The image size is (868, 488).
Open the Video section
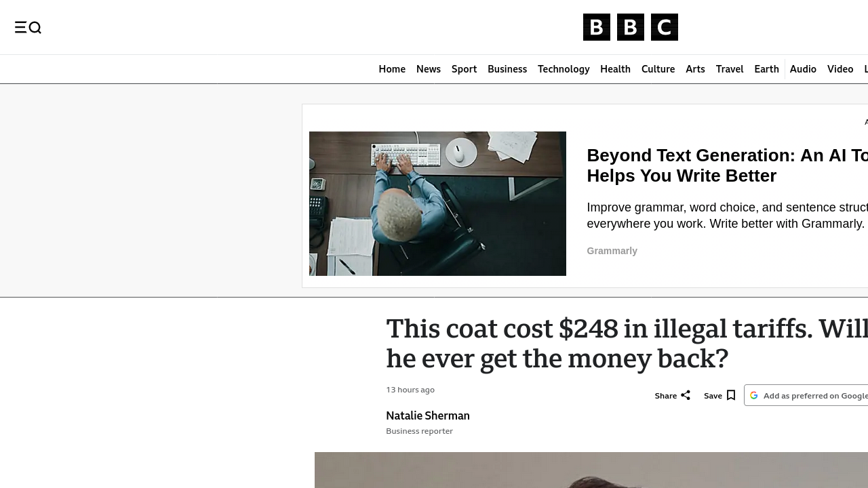[840, 69]
